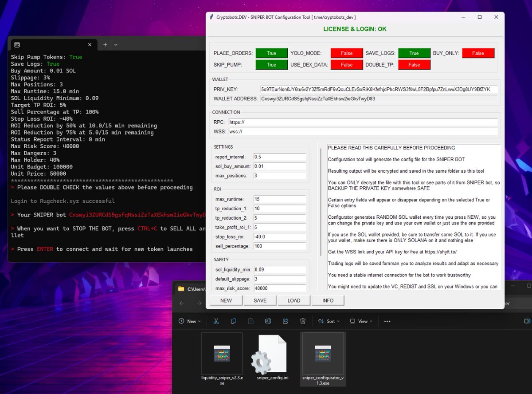Click the take_profit_roi_1 field
This screenshot has height=394, width=532.
pyautogui.click(x=280, y=227)
